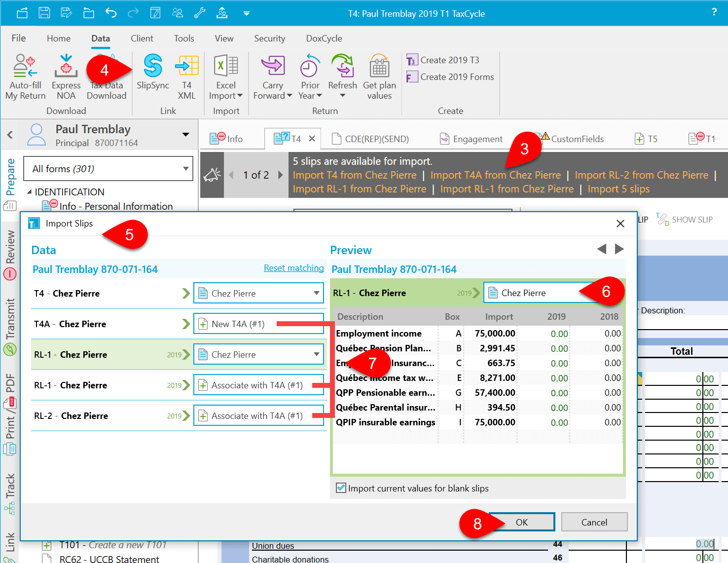728x563 pixels.
Task: Select the Transmit sidebar tab
Action: [x=10, y=327]
